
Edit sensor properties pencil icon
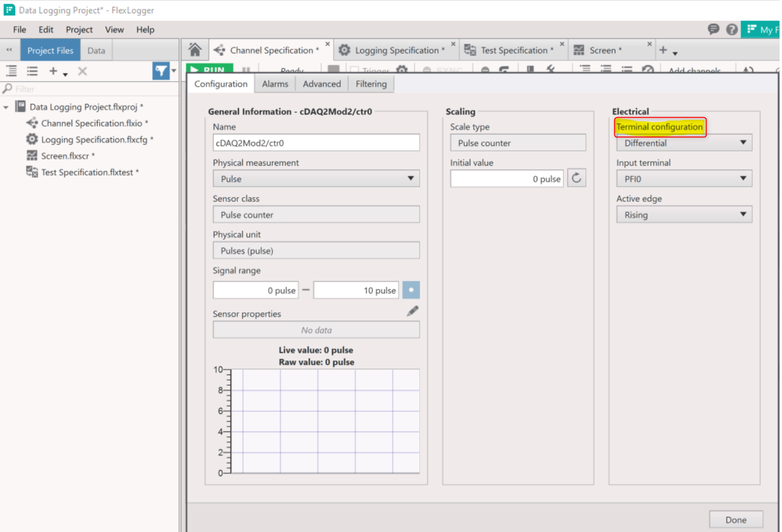click(x=413, y=311)
